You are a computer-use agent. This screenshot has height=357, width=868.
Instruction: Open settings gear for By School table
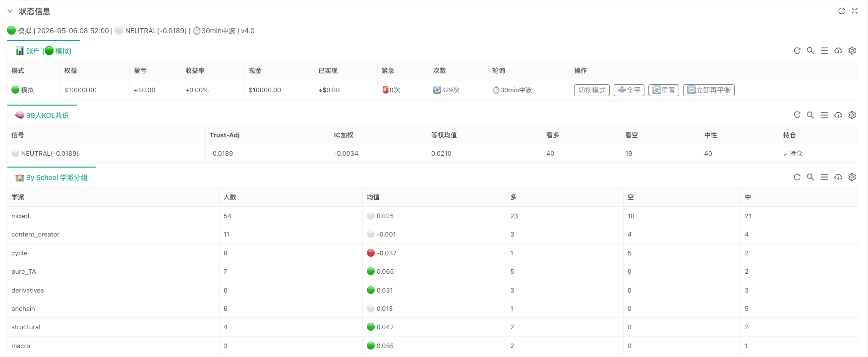[852, 177]
